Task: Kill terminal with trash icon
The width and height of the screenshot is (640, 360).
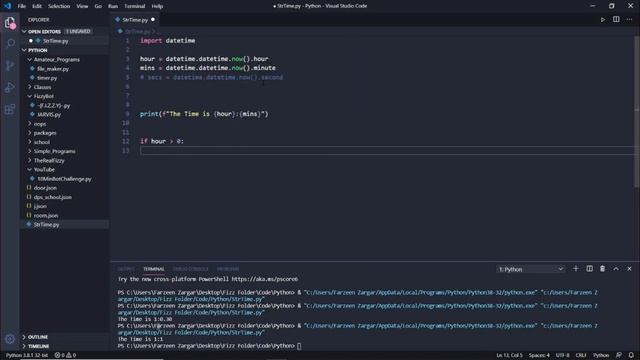Action: pos(602,269)
